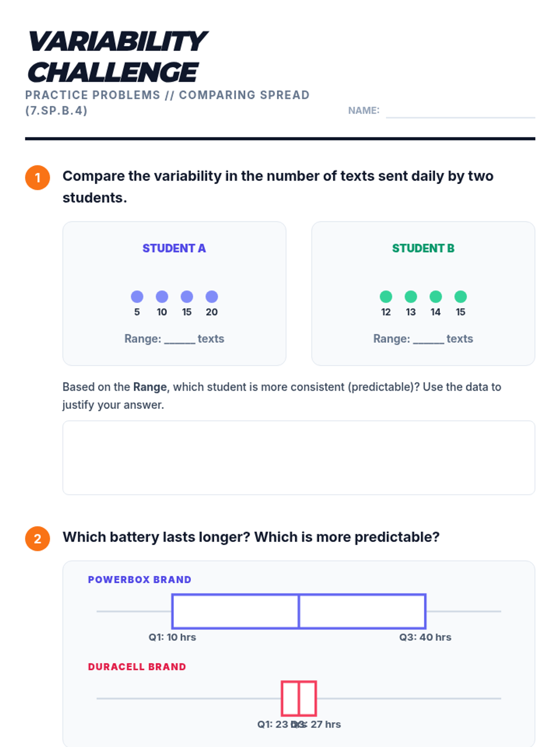Select Student A's dot labeled 10
The image size is (560, 747).
click(162, 296)
